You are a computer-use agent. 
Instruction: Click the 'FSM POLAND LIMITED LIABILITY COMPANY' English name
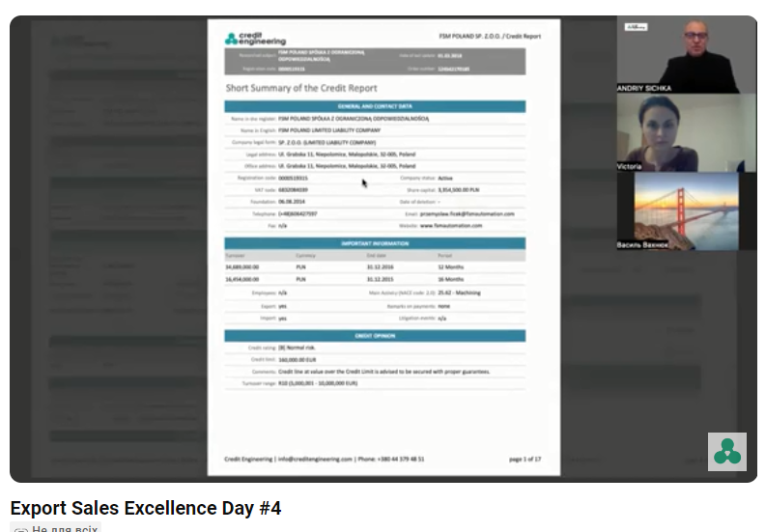click(x=329, y=130)
